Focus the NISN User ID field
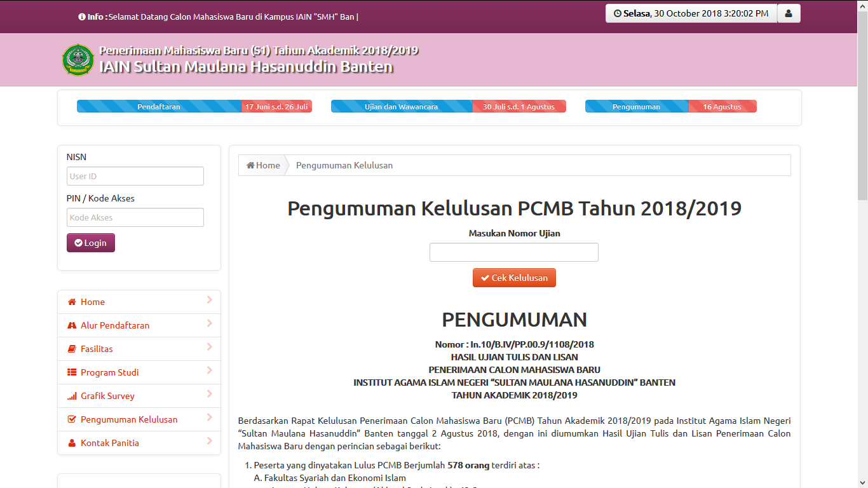The width and height of the screenshot is (868, 488). click(x=135, y=176)
